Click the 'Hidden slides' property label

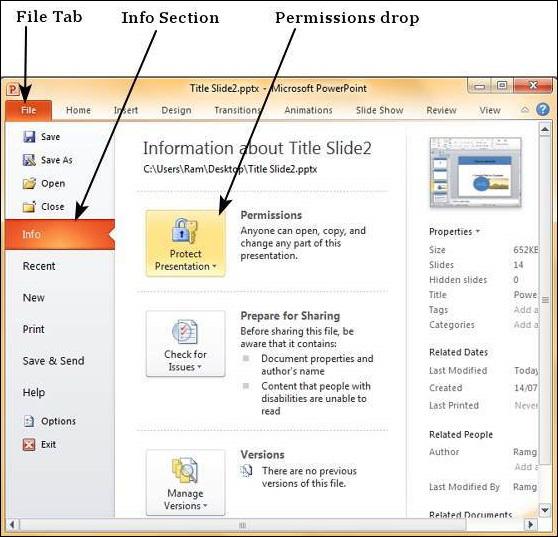(458, 280)
